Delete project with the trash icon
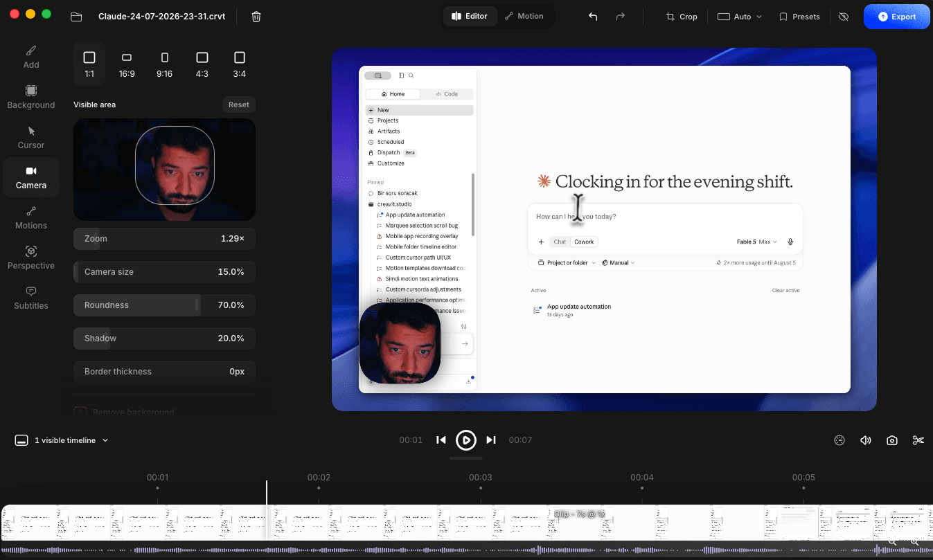Screen dimensions: 933x560 point(256,17)
